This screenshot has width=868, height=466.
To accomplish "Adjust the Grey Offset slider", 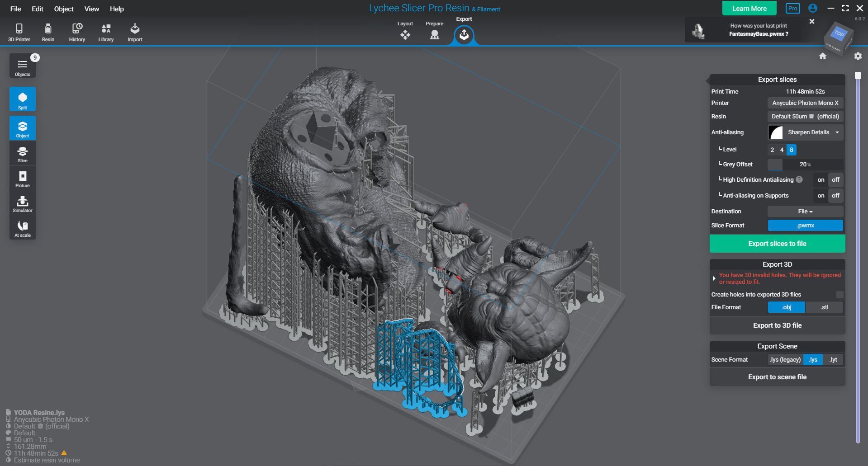I will [x=805, y=165].
